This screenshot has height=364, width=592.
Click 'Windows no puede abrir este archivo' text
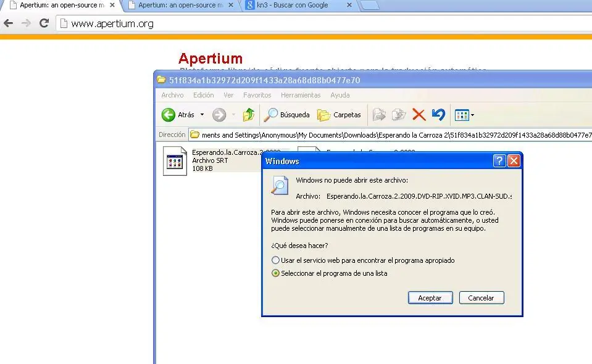352,180
